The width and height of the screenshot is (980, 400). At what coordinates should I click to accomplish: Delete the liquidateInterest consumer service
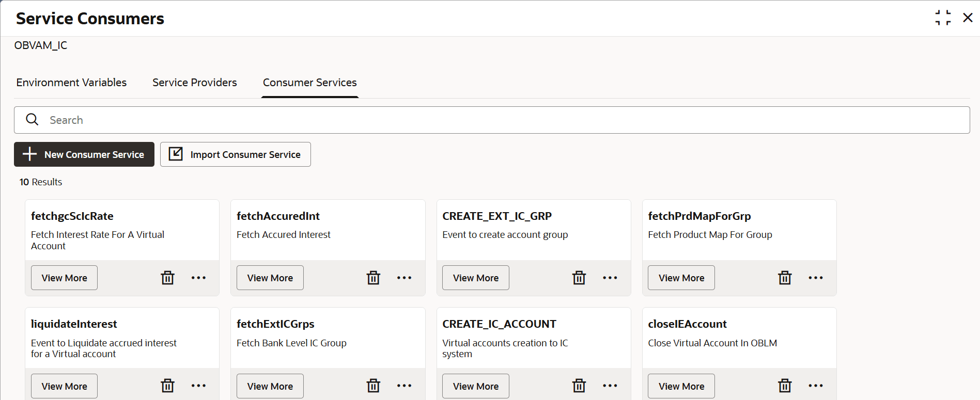pyautogui.click(x=168, y=386)
